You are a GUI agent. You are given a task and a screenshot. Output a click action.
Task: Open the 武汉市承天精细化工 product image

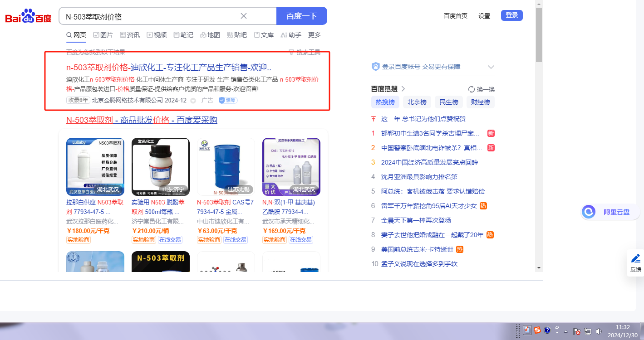[291, 167]
